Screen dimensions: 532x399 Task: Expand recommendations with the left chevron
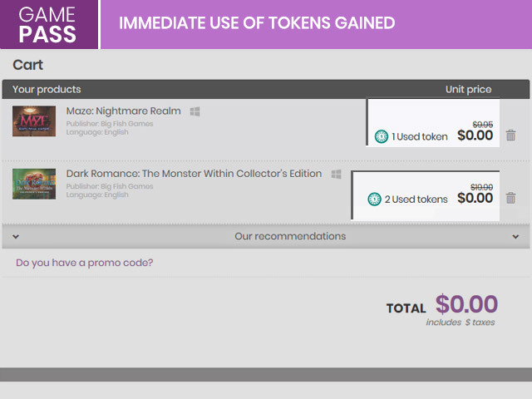[16, 236]
